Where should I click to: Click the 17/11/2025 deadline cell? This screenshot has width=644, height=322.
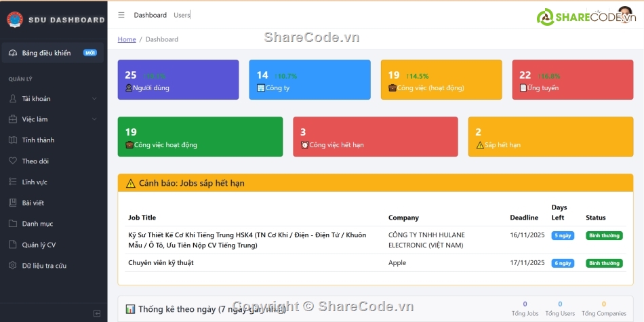point(527,263)
